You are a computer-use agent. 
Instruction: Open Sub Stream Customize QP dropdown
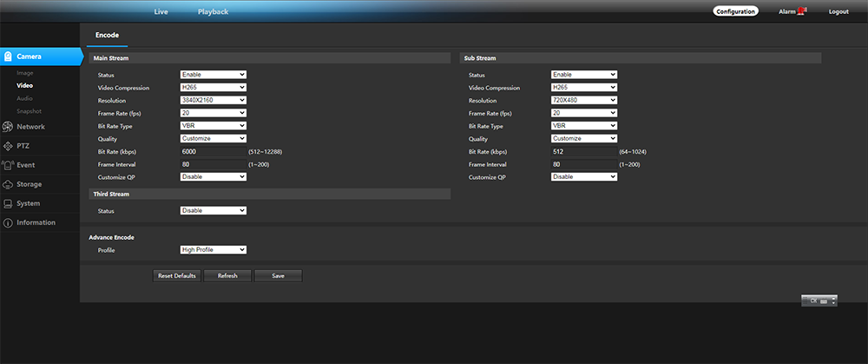pos(583,176)
